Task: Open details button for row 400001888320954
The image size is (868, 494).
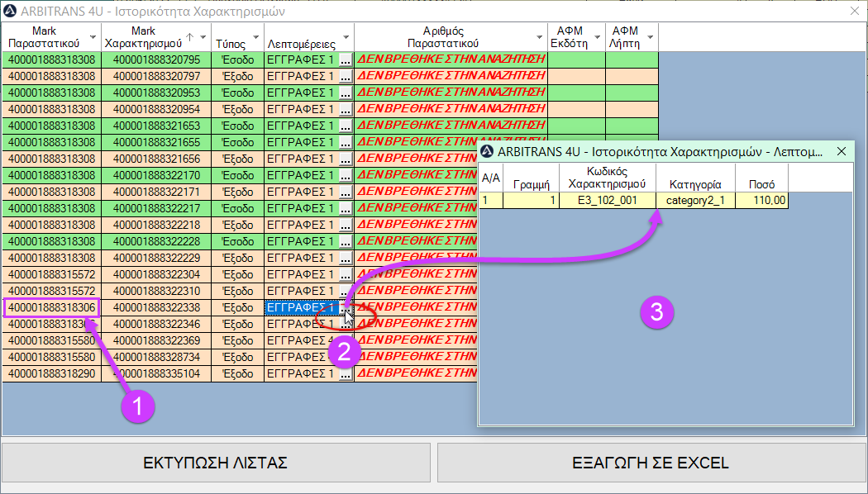Action: click(x=346, y=110)
